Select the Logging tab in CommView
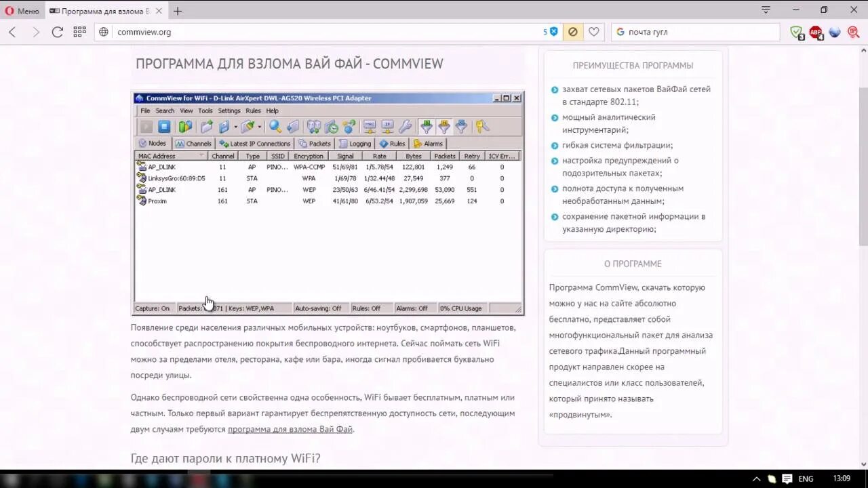The width and height of the screenshot is (868, 488). click(x=355, y=144)
